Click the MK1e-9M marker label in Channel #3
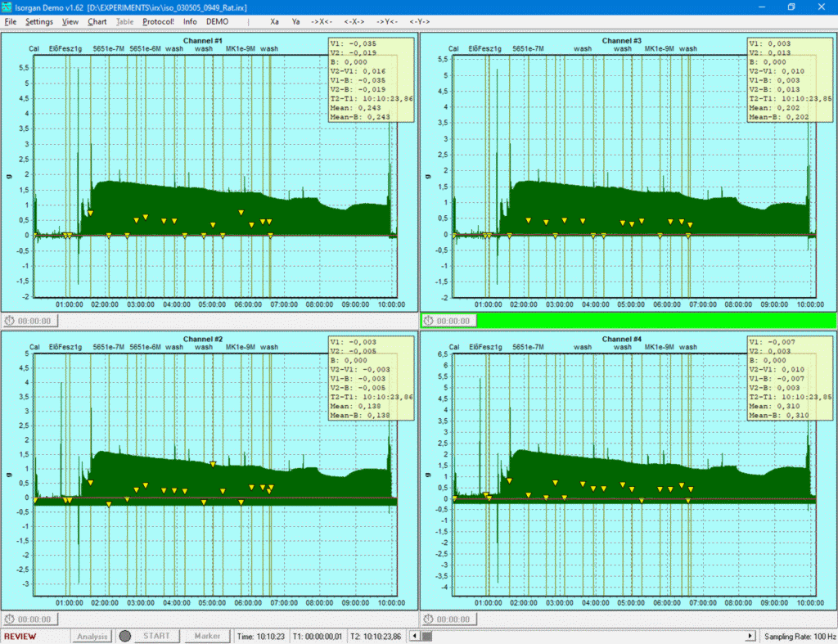Viewport: 838px width, 644px height. [x=659, y=48]
